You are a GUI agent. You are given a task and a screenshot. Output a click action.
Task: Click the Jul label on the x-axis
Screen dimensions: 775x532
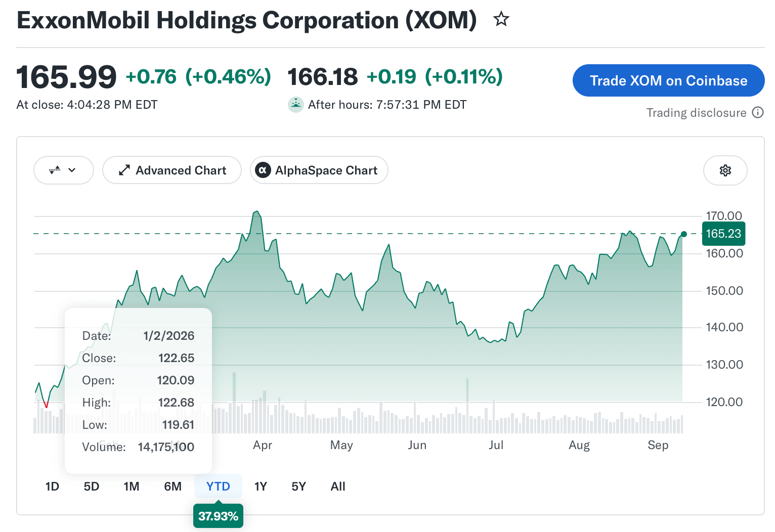496,445
